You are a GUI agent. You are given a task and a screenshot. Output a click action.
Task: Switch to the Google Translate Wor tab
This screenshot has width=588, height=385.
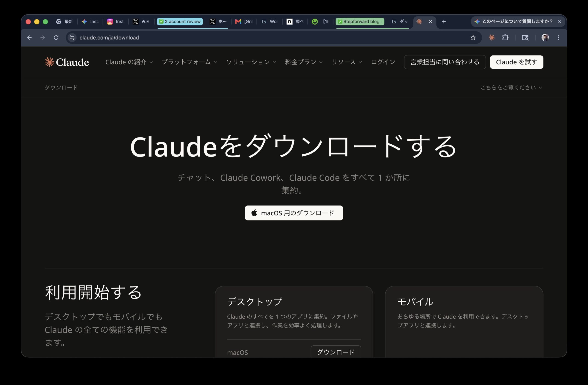[x=270, y=22]
